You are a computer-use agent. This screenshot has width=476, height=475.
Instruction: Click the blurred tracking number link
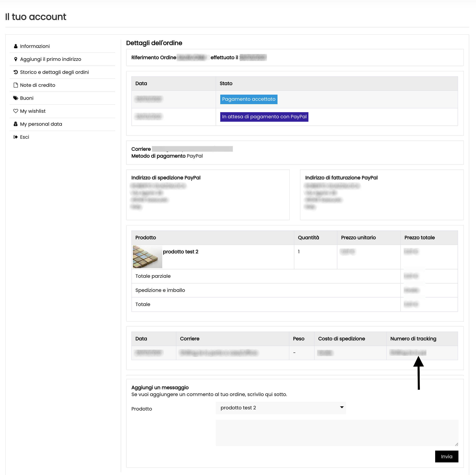tap(408, 353)
